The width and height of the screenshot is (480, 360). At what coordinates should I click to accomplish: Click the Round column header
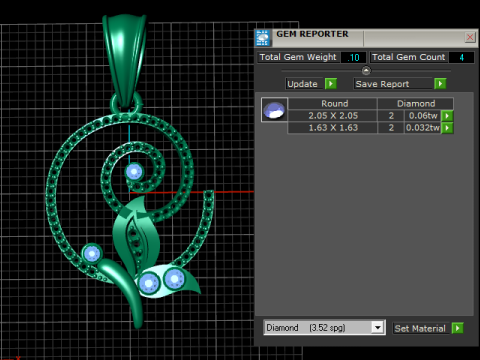point(333,104)
